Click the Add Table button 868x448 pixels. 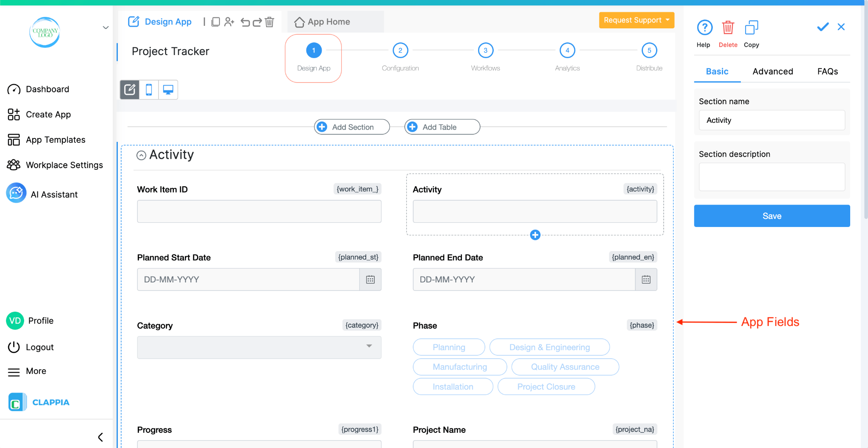pos(442,127)
